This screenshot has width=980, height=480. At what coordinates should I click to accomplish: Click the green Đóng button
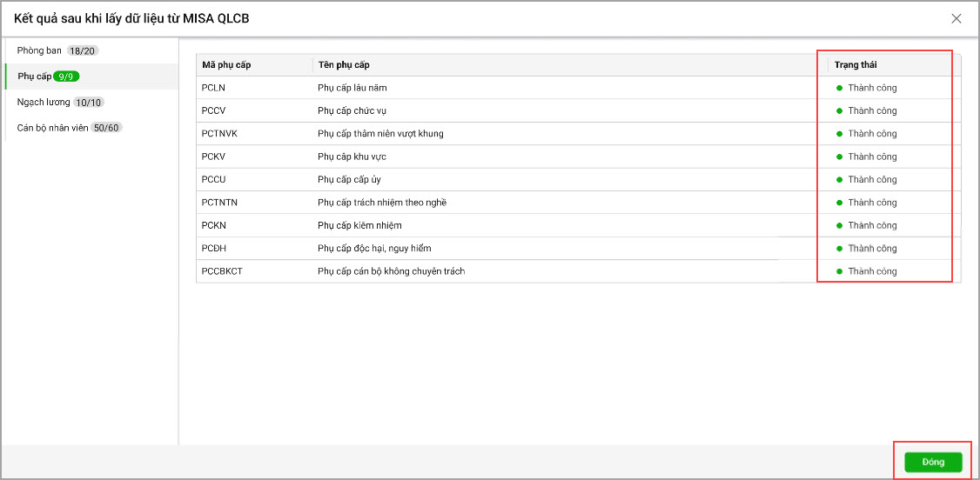pyautogui.click(x=933, y=462)
